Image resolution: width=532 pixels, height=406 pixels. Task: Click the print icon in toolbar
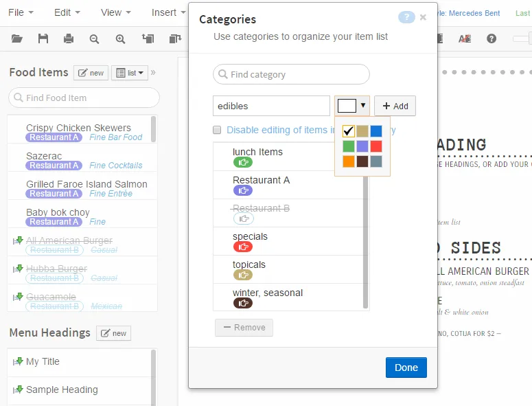click(x=69, y=38)
